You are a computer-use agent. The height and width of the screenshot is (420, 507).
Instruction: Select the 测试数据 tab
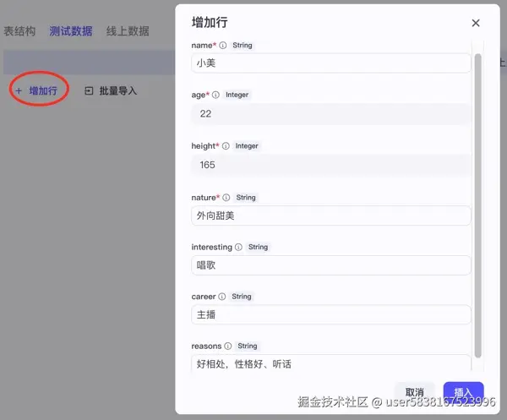(71, 31)
